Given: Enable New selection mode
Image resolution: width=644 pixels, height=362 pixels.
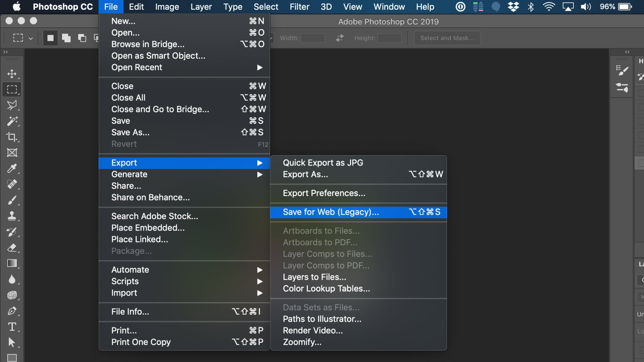Looking at the screenshot, I should [50, 38].
